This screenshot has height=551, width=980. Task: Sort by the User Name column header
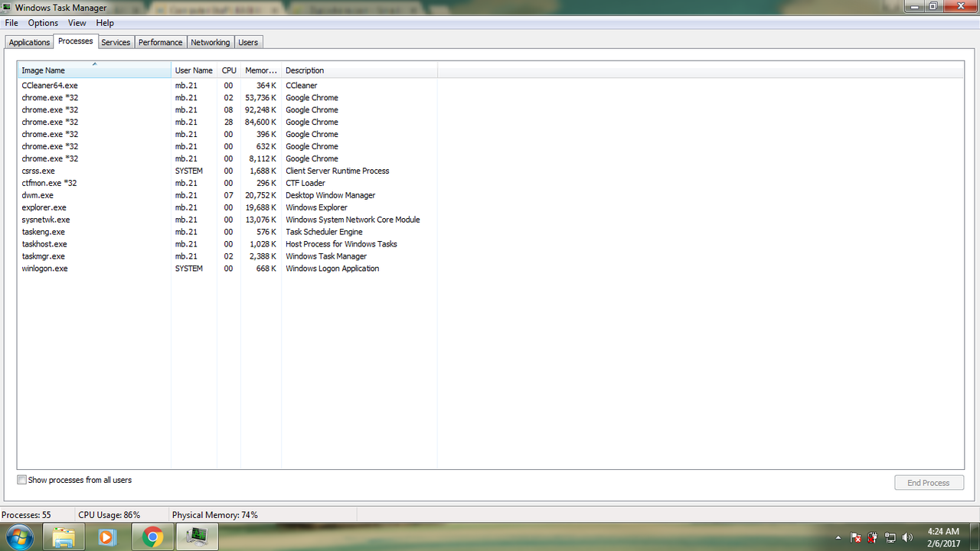tap(194, 70)
